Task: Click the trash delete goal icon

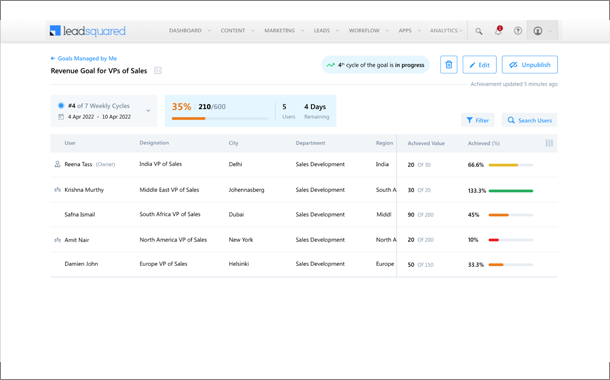Action: (449, 65)
